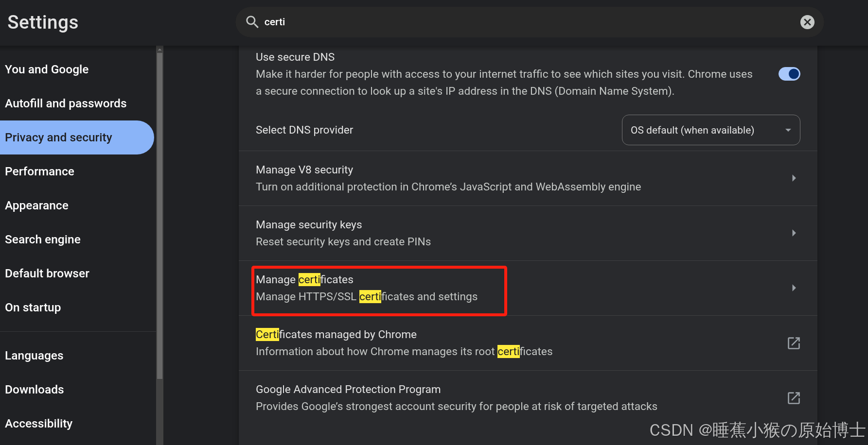This screenshot has height=445, width=868.
Task: Open external link icon for Certificates managed by Chrome
Action: 794,343
